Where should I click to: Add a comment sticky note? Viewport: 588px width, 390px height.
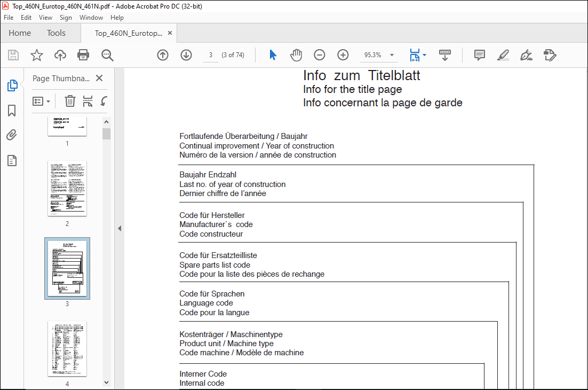point(480,55)
